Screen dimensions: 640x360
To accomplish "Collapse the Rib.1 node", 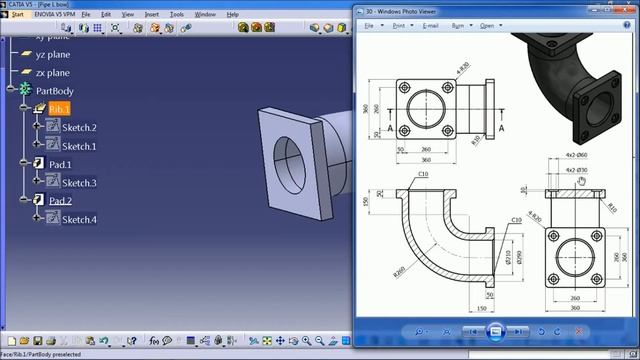I will point(24,107).
